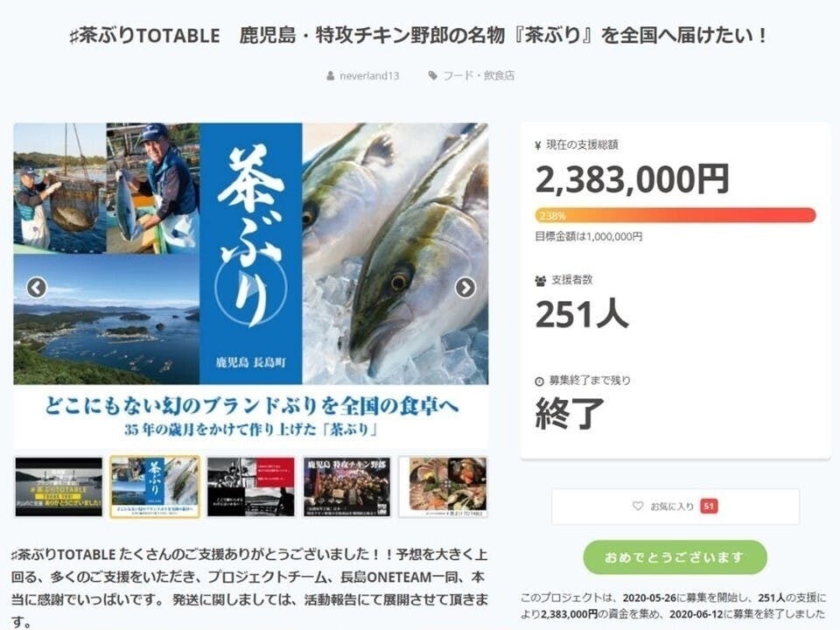Click the clock icon beside 募集終了まで残り
The image size is (840, 630).
[539, 381]
